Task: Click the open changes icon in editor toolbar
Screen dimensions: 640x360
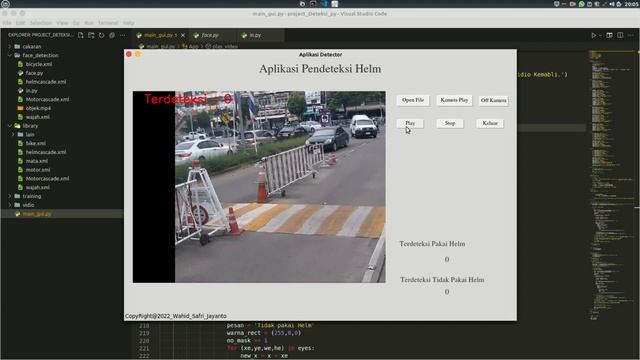Action: click(x=609, y=36)
